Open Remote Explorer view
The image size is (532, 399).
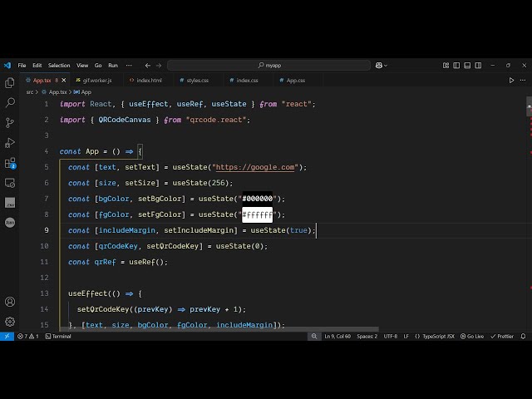pos(10,183)
